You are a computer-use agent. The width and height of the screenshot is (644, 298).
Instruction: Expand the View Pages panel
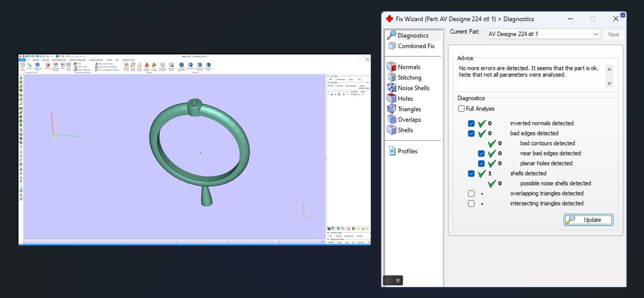point(328,76)
